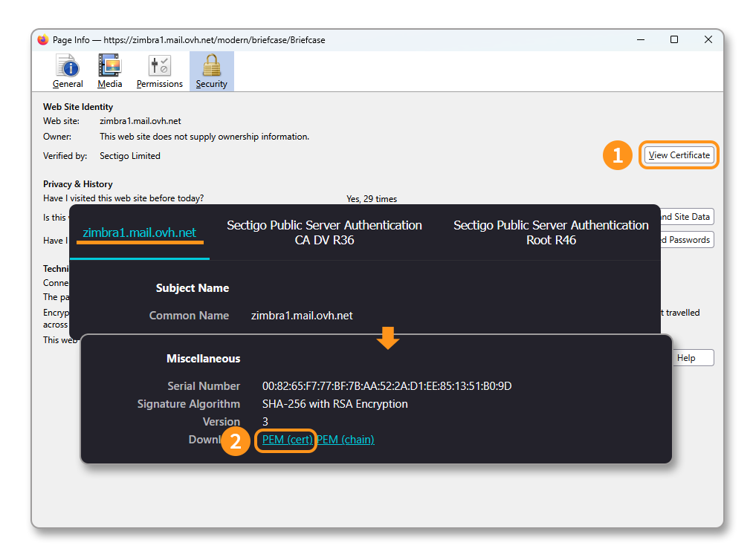Maximize the Page Info window

674,40
